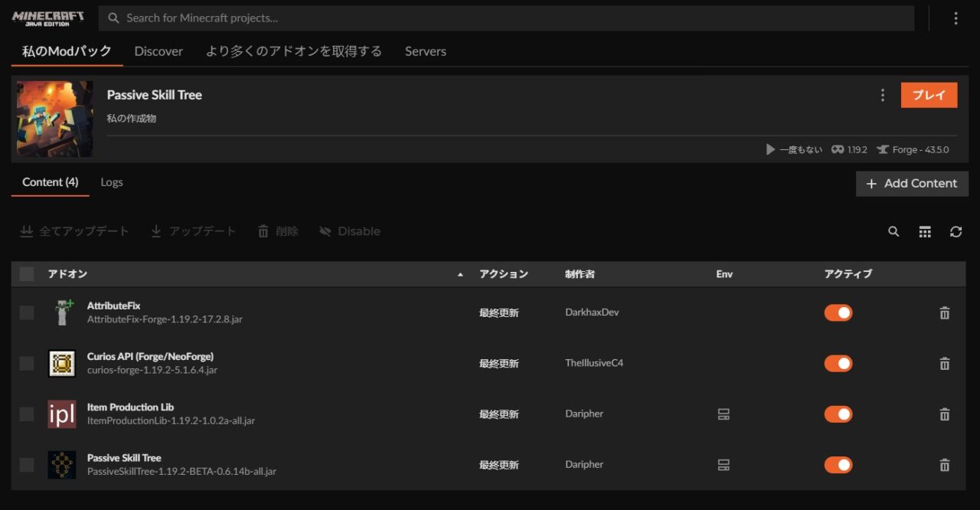Click the last-played play triangle icon
Viewport: 980px width, 510px height.
[770, 149]
